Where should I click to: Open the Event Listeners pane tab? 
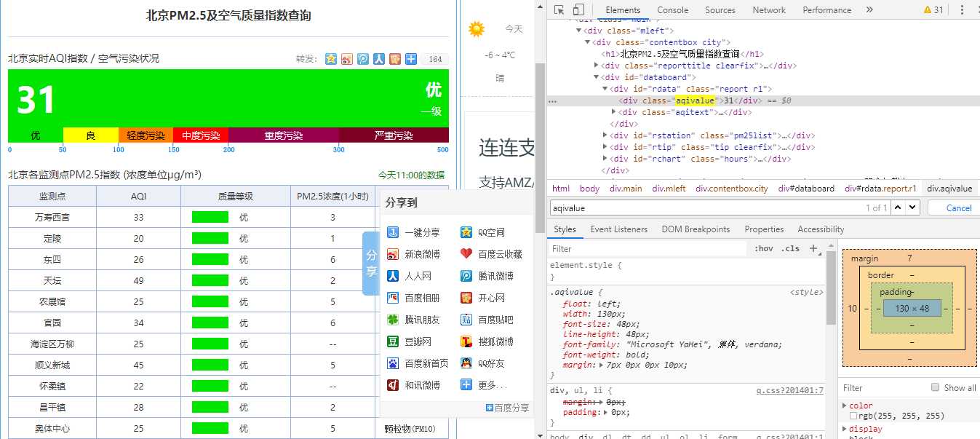(618, 229)
